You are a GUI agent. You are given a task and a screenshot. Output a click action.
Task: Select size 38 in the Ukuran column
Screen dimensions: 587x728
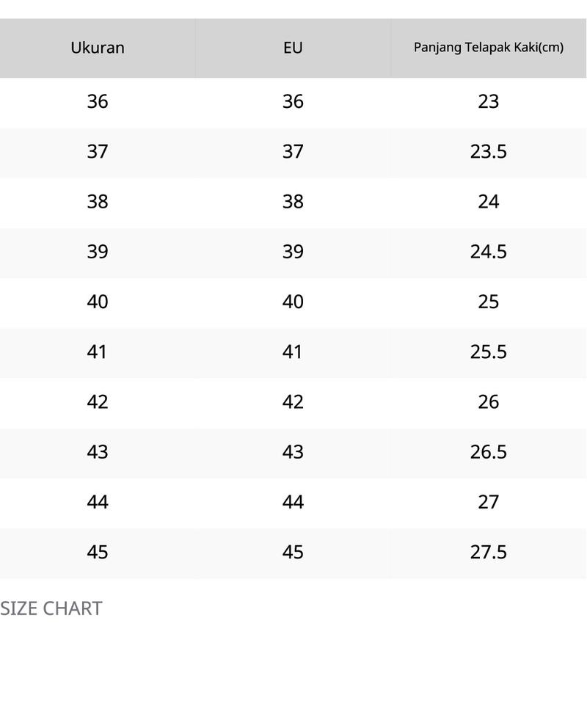tap(98, 202)
